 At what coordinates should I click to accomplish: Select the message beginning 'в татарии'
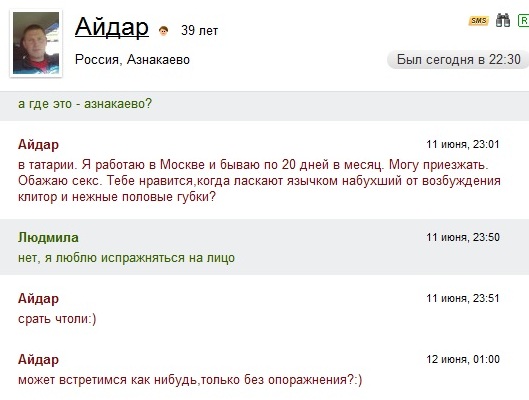tap(259, 181)
